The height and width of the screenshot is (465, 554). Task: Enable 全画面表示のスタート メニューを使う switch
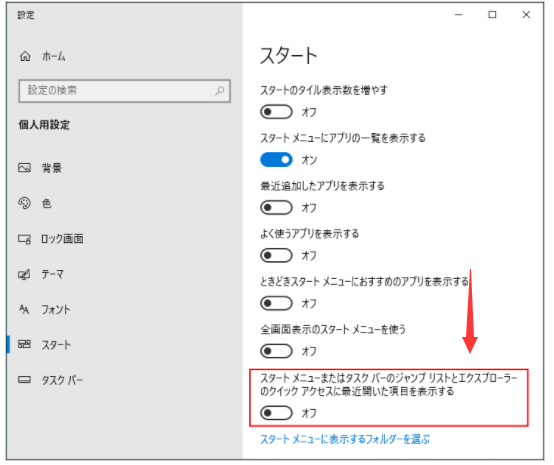tap(276, 351)
